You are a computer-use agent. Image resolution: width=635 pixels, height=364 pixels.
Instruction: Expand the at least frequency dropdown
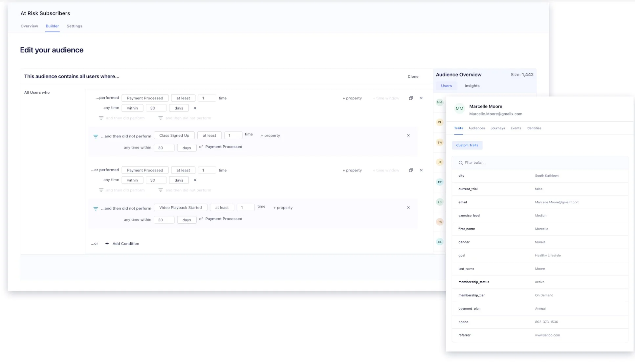coord(183,98)
